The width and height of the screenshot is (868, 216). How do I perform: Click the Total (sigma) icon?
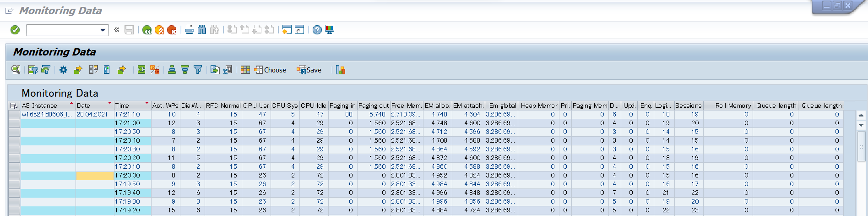pyautogui.click(x=141, y=70)
